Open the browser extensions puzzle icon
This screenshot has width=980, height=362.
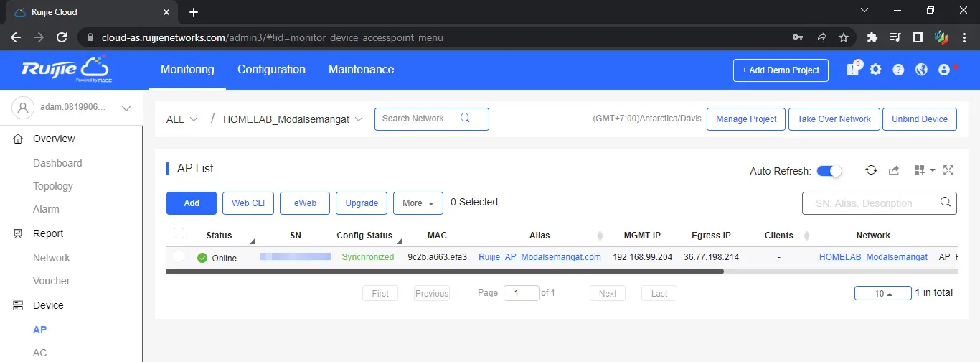point(872,37)
